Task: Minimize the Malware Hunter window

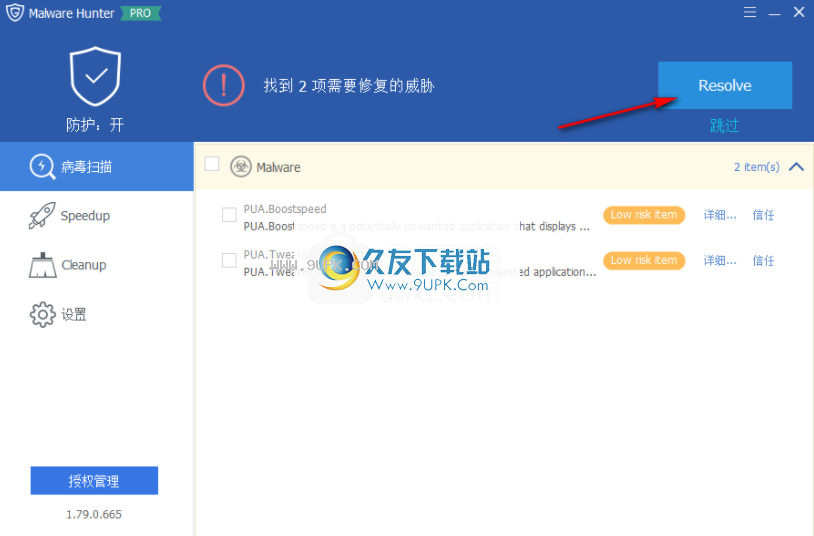Action: pyautogui.click(x=775, y=12)
